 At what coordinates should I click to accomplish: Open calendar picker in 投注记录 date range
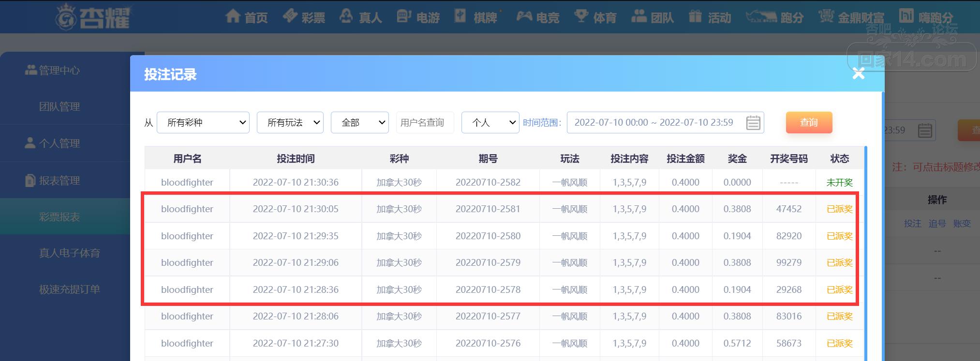753,123
